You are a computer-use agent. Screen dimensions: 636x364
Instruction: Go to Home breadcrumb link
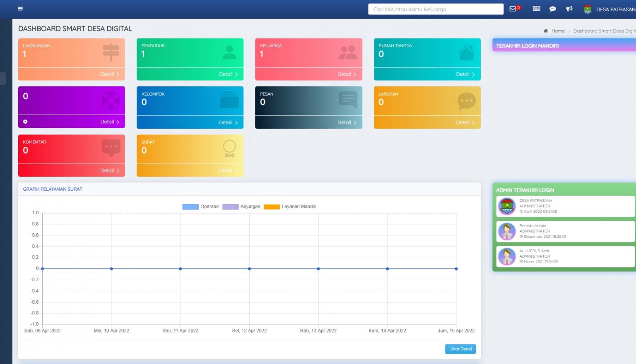[558, 31]
